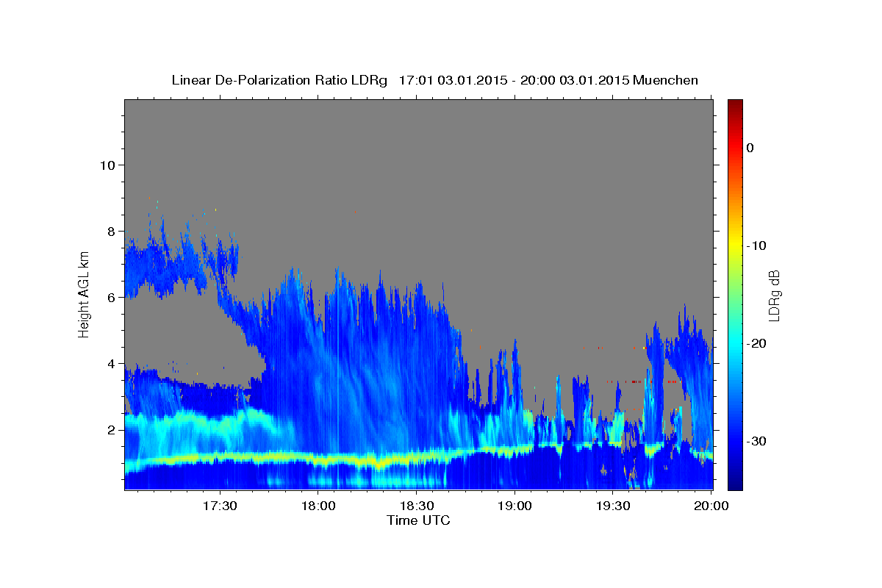
Task: Click the 'Height AGL km' axis title
Action: 84,295
